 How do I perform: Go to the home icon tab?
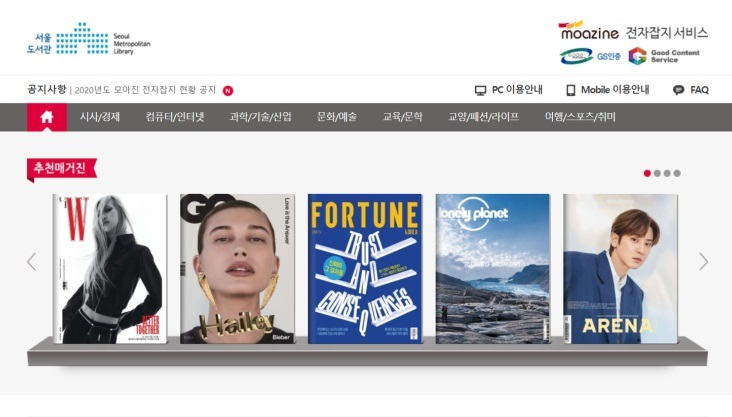(x=47, y=117)
